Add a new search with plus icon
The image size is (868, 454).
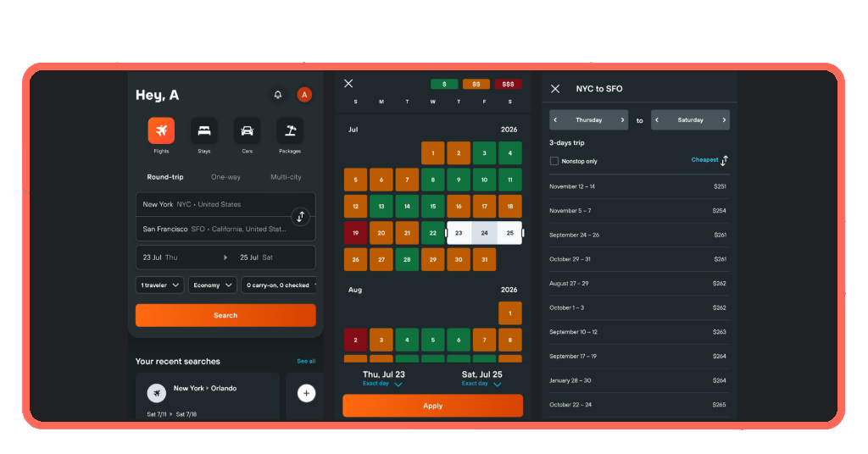pyautogui.click(x=306, y=393)
